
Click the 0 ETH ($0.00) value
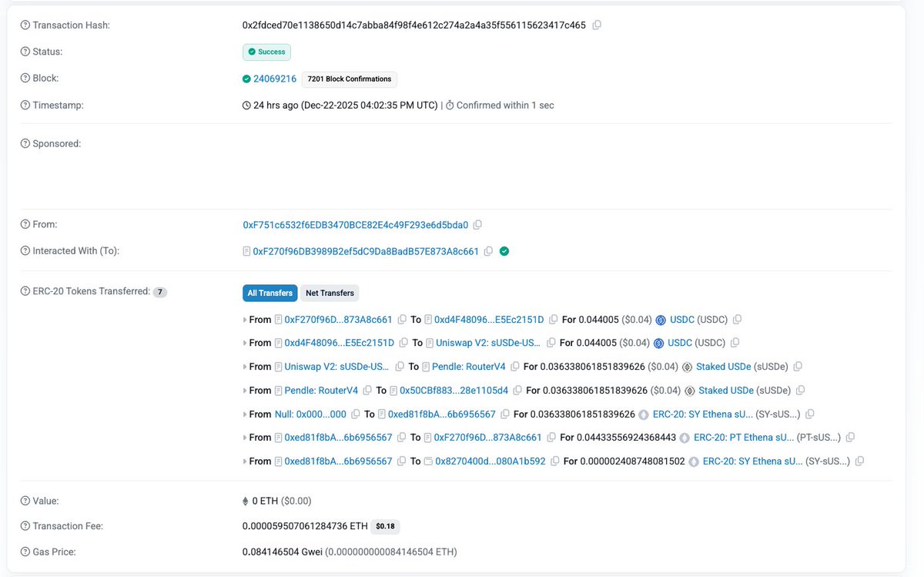(282, 501)
